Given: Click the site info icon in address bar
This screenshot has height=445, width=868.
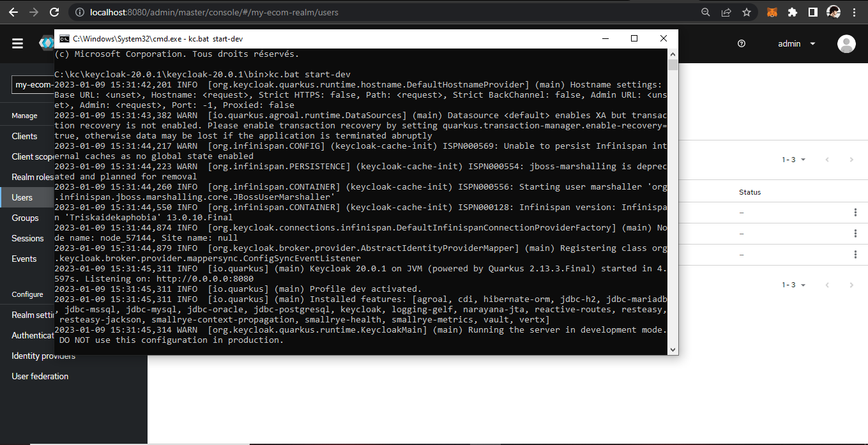Looking at the screenshot, I should coord(79,12).
